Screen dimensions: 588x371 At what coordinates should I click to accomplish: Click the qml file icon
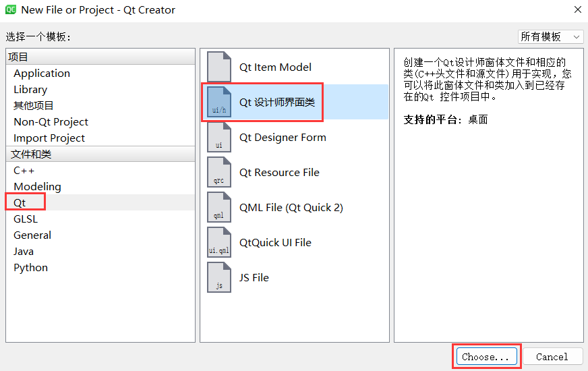219,208
